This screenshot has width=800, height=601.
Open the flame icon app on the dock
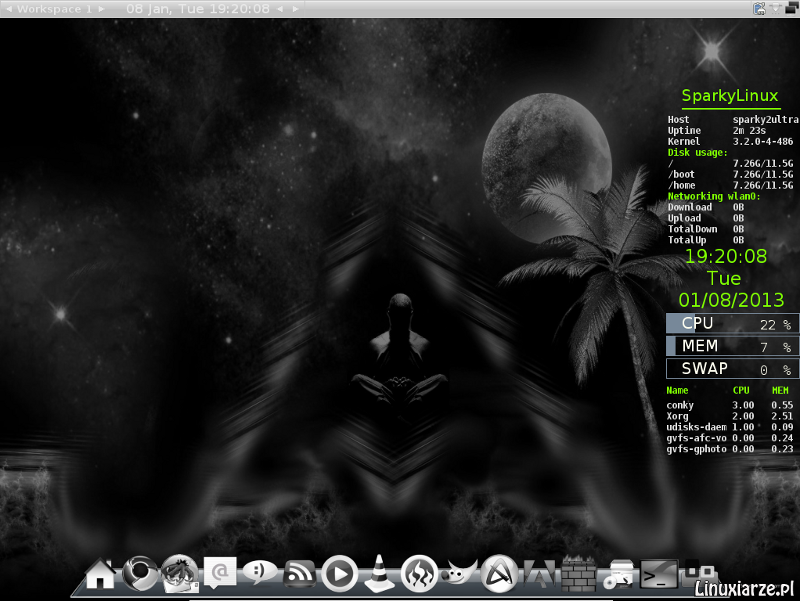[418, 573]
